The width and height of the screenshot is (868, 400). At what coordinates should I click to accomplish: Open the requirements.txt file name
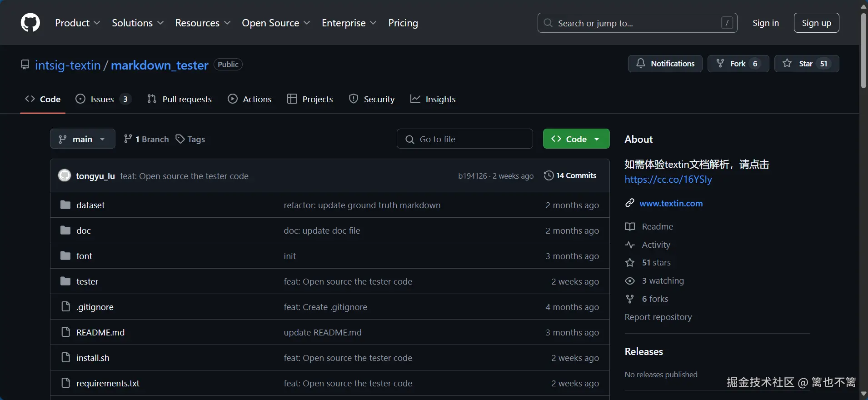108,383
